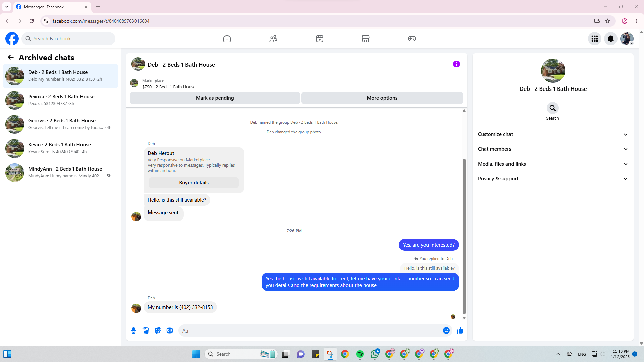This screenshot has width=644, height=362.
Task: Toggle the conversation information panel
Action: click(x=456, y=64)
